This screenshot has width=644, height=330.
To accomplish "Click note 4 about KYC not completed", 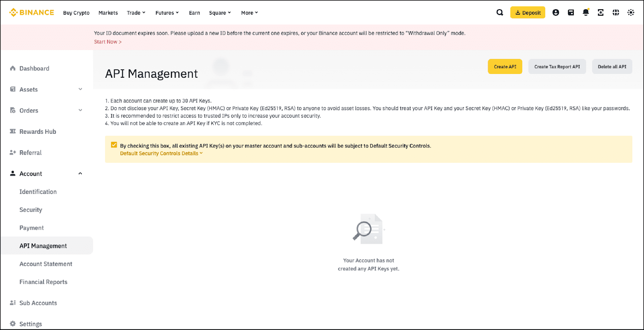I will 184,124.
